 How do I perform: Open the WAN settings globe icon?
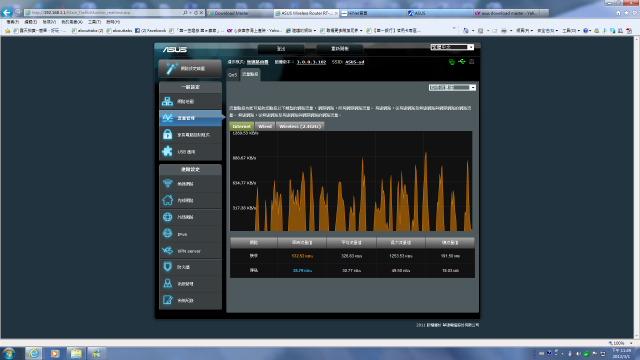click(x=167, y=217)
